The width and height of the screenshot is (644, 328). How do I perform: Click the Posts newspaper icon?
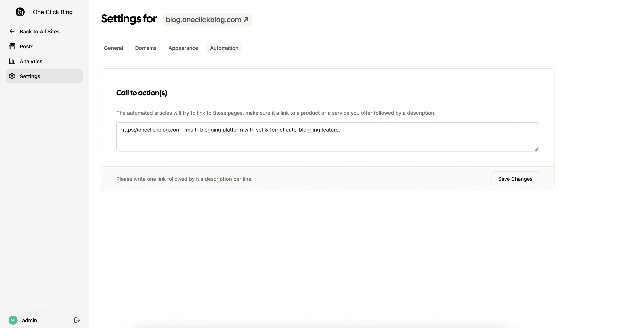tap(12, 46)
